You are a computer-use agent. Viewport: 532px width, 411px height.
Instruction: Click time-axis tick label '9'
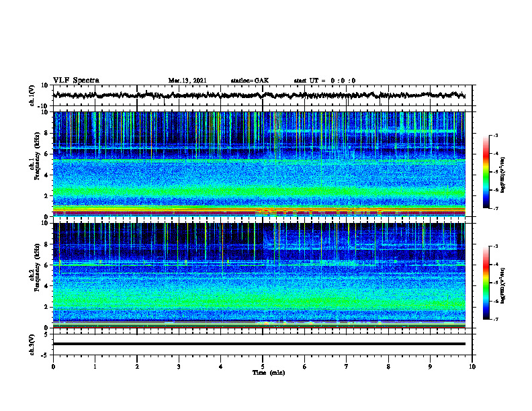point(430,367)
